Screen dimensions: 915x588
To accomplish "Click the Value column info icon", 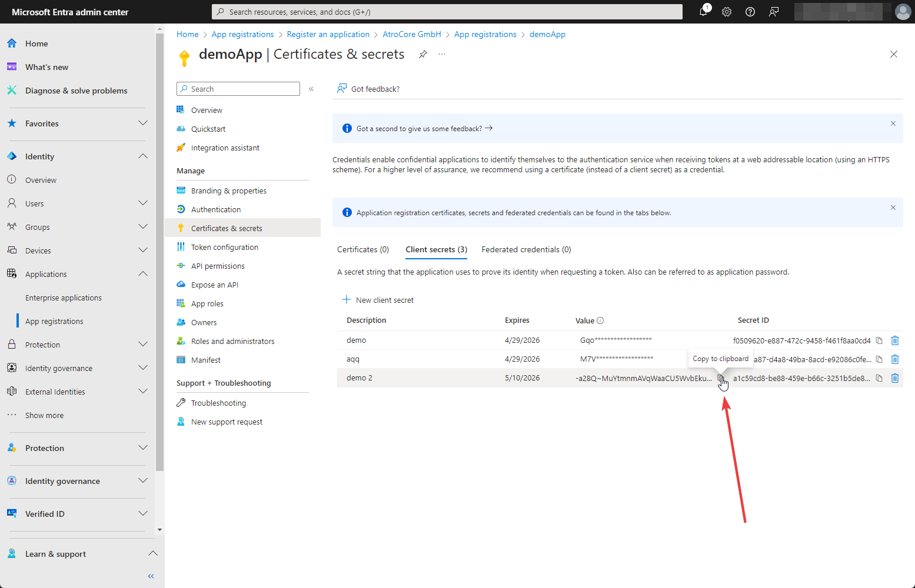I will (600, 320).
